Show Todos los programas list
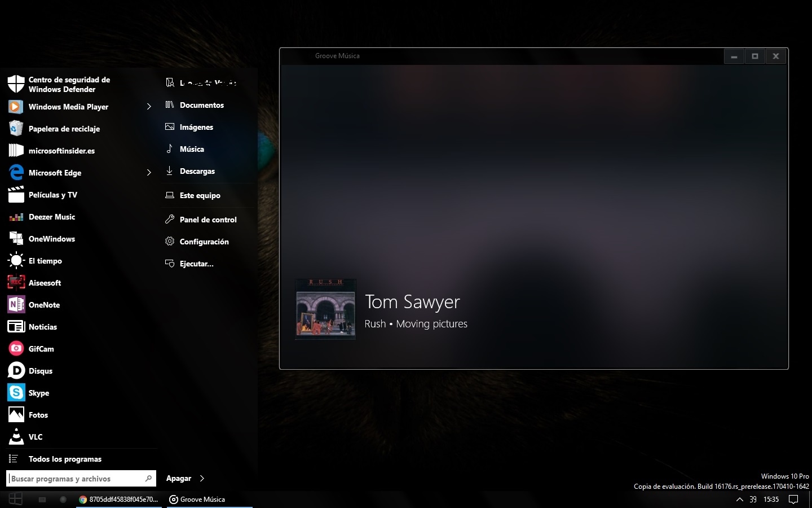The image size is (812, 508). 65,459
